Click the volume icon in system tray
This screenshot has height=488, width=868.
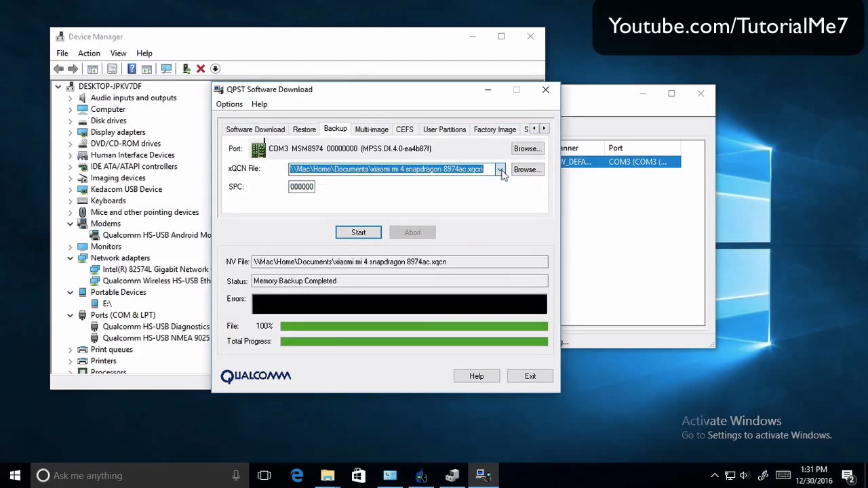click(745, 475)
